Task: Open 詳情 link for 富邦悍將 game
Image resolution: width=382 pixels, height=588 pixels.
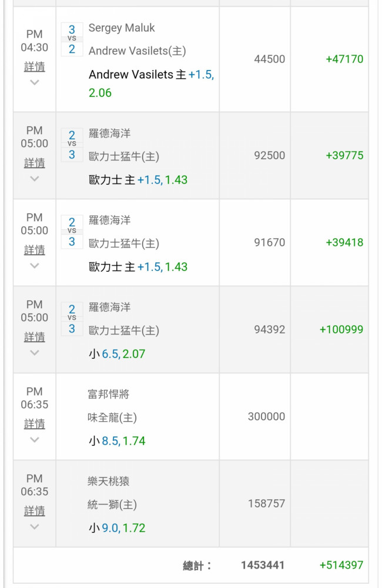Action: (x=35, y=424)
